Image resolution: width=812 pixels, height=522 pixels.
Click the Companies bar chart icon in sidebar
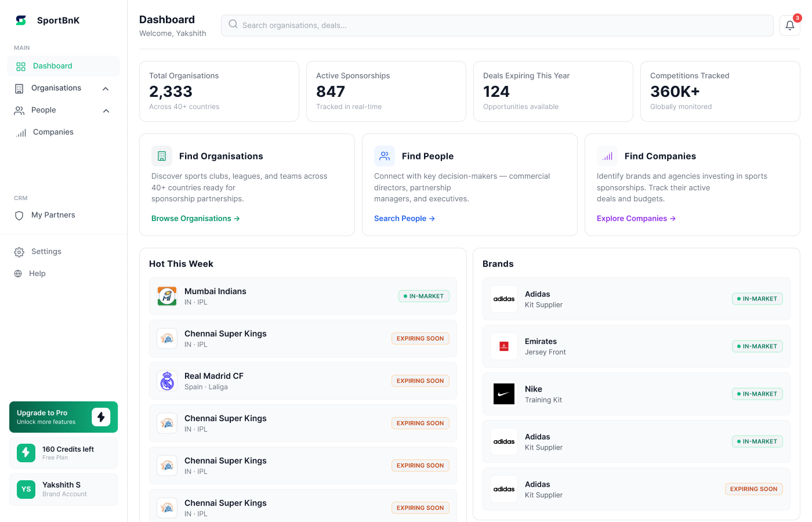[x=21, y=133]
